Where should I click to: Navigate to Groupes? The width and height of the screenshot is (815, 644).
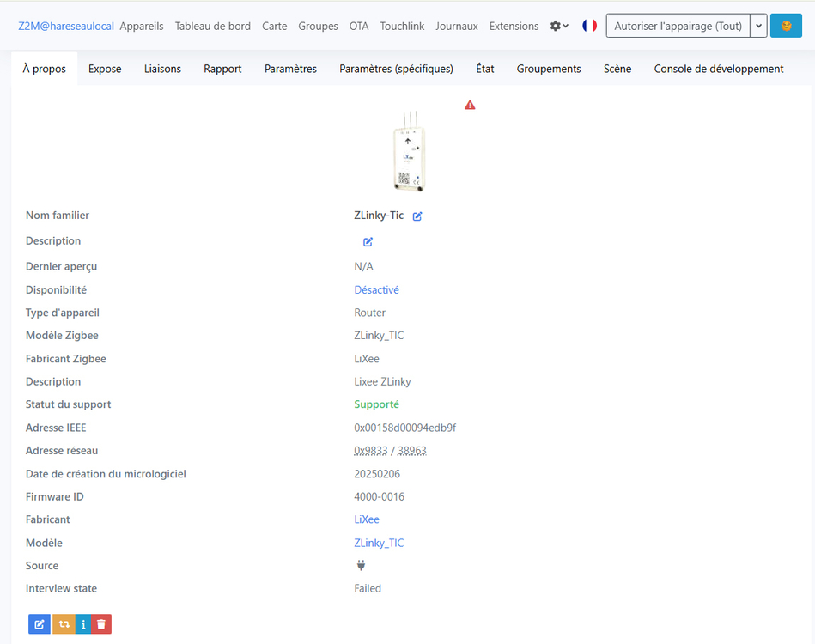(x=318, y=26)
